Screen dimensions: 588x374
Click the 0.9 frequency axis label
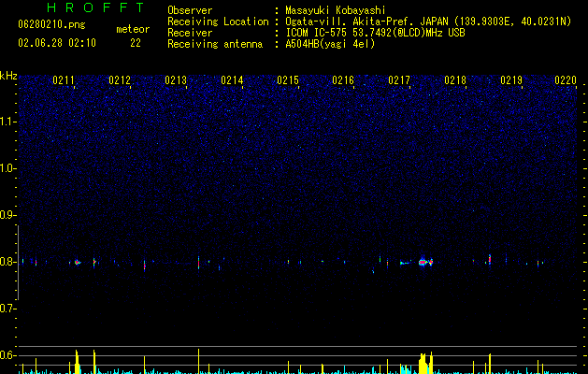[7, 215]
